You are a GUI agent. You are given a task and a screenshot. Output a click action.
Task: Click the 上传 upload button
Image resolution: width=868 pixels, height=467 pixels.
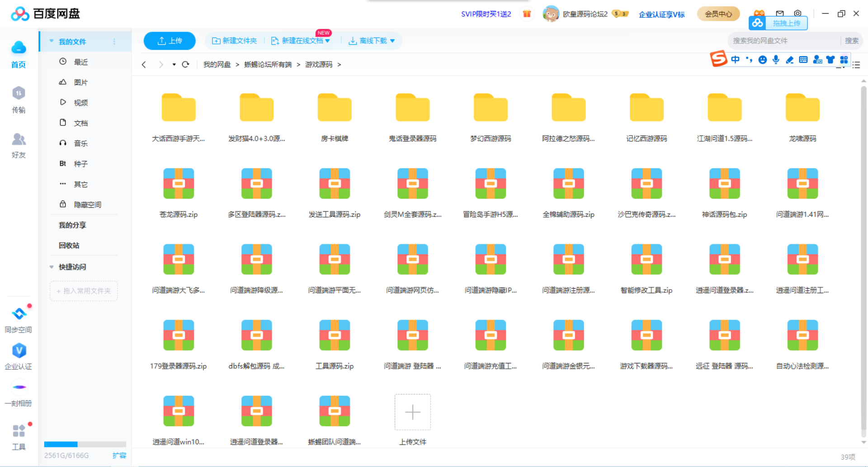[x=169, y=40]
